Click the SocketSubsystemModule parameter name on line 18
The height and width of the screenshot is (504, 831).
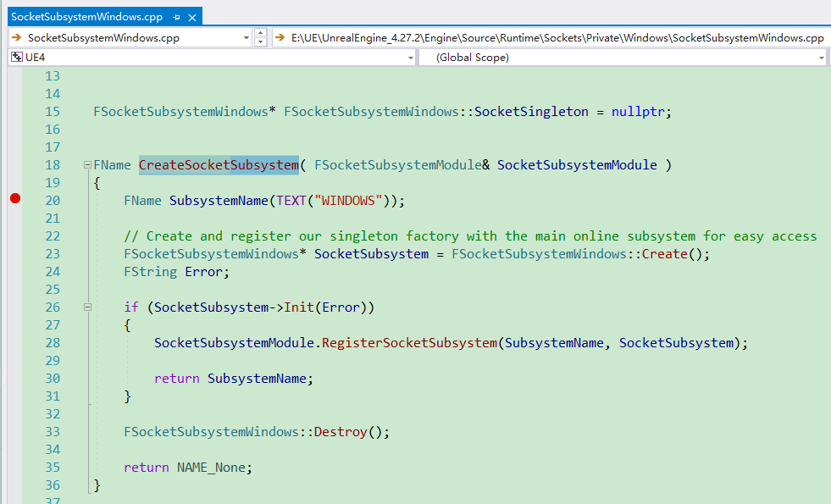[577, 165]
